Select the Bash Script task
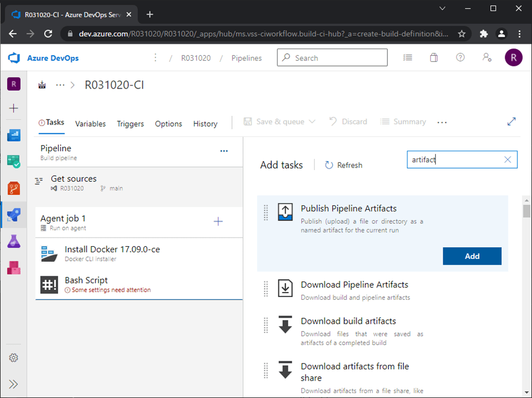The image size is (532, 398). pos(139,284)
